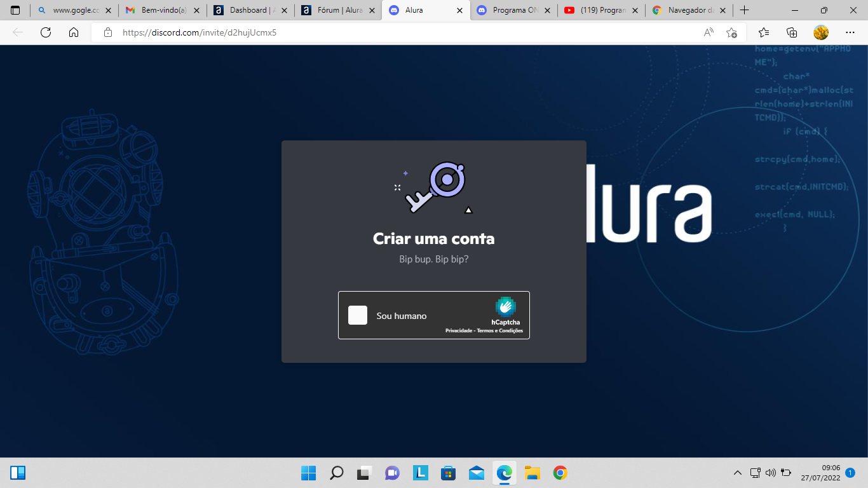The width and height of the screenshot is (868, 488).
Task: Open Microsoft Store from taskbar
Action: point(448,473)
